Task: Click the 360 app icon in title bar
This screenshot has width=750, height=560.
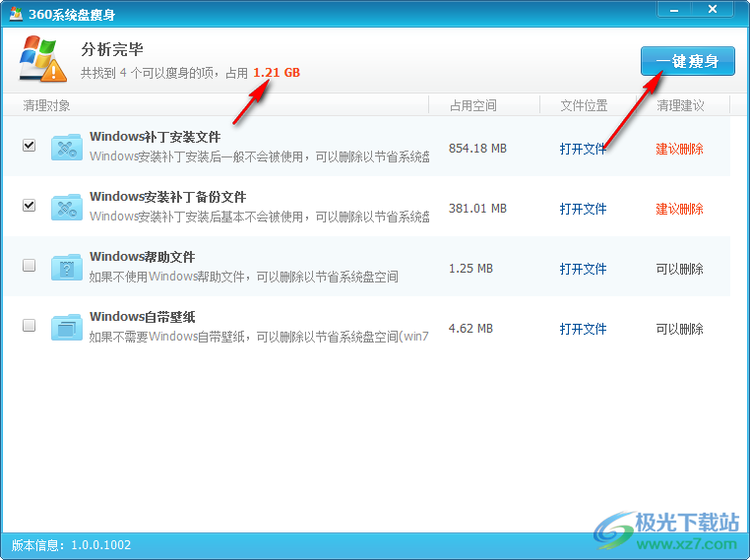Action: (15, 12)
